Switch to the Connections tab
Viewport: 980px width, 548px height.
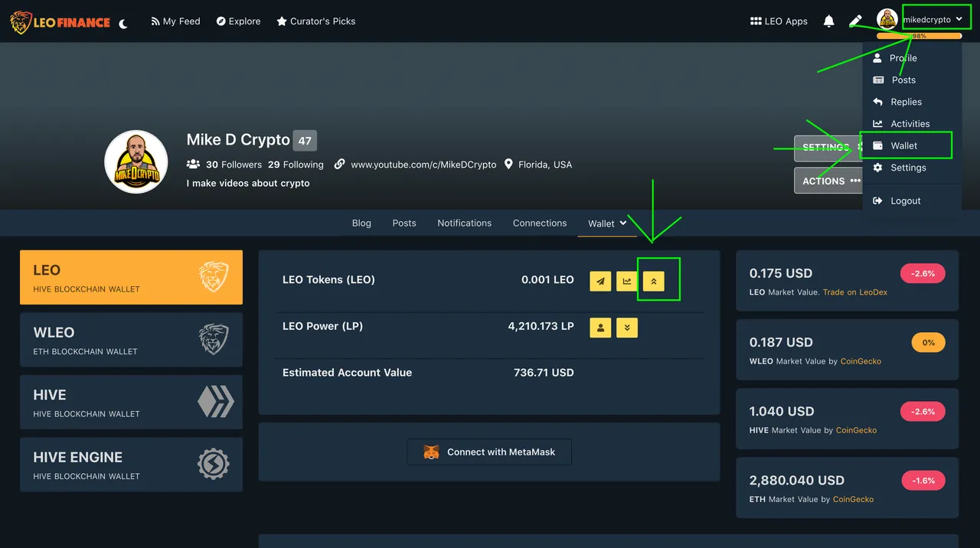[540, 223]
